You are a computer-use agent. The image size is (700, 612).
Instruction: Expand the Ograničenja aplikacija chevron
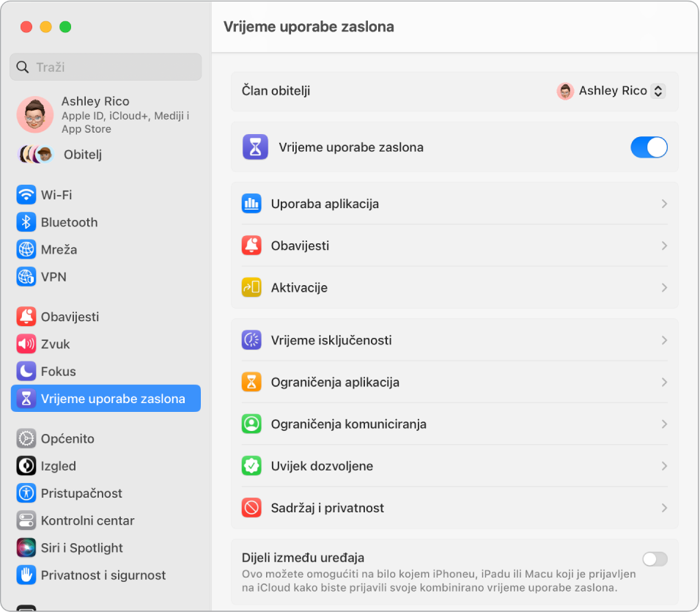tap(664, 383)
